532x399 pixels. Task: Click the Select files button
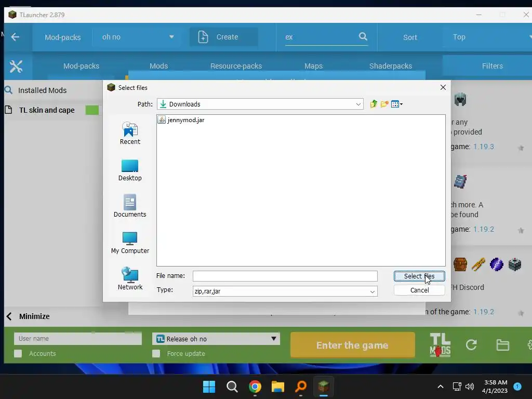click(419, 276)
